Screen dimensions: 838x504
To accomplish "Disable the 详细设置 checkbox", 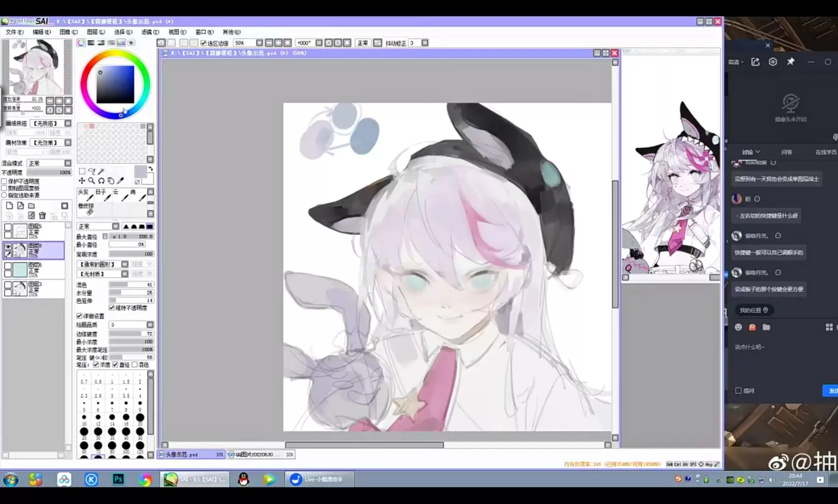I will [80, 316].
